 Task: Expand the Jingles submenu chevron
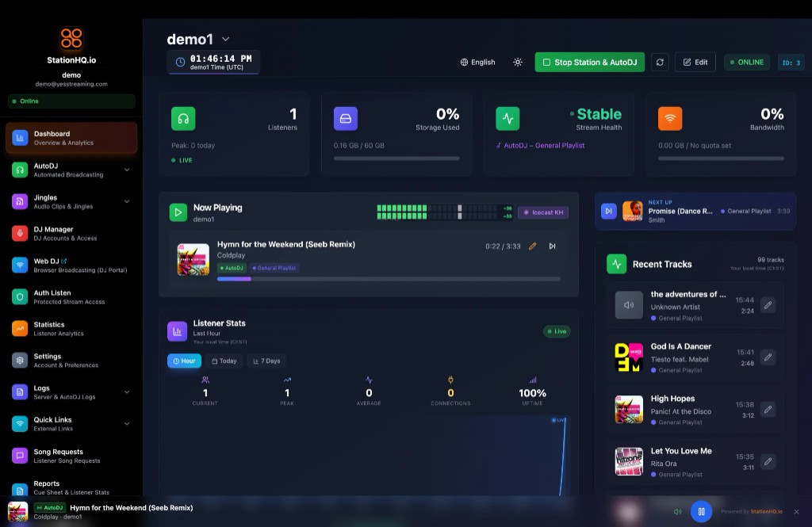(127, 201)
